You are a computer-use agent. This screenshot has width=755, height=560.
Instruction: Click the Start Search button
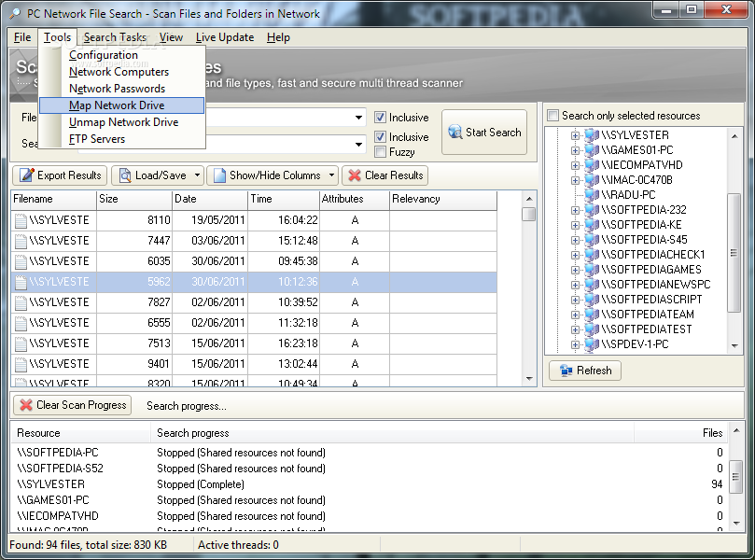pos(484,132)
